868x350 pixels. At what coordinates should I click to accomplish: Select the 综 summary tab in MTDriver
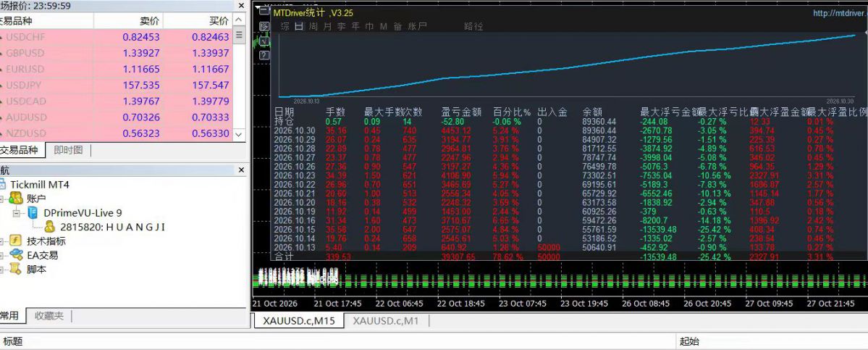pos(285,26)
